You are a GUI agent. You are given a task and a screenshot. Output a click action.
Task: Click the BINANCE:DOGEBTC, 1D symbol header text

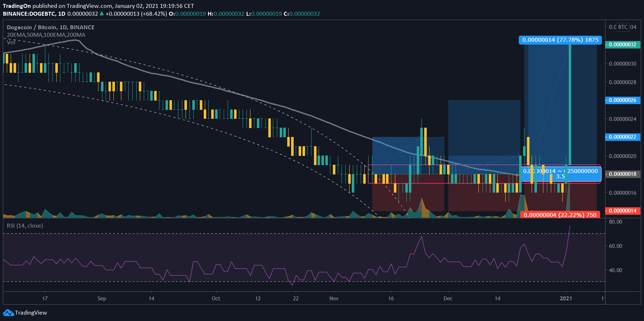point(34,14)
